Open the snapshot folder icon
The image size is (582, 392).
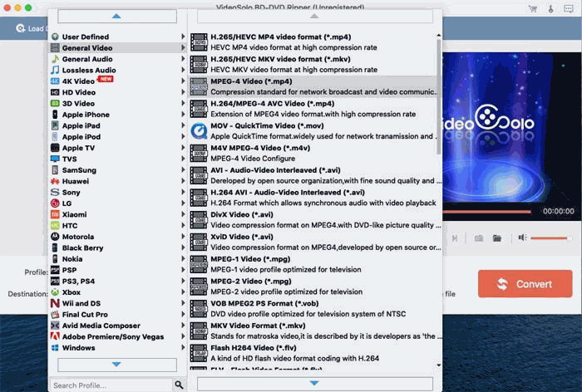pos(497,238)
